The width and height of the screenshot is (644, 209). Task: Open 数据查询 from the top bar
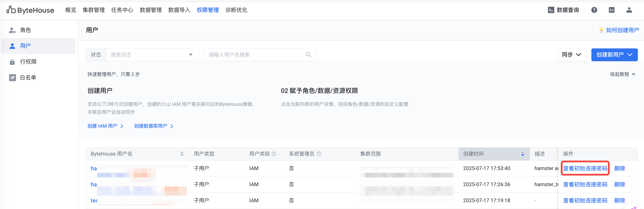tap(563, 10)
